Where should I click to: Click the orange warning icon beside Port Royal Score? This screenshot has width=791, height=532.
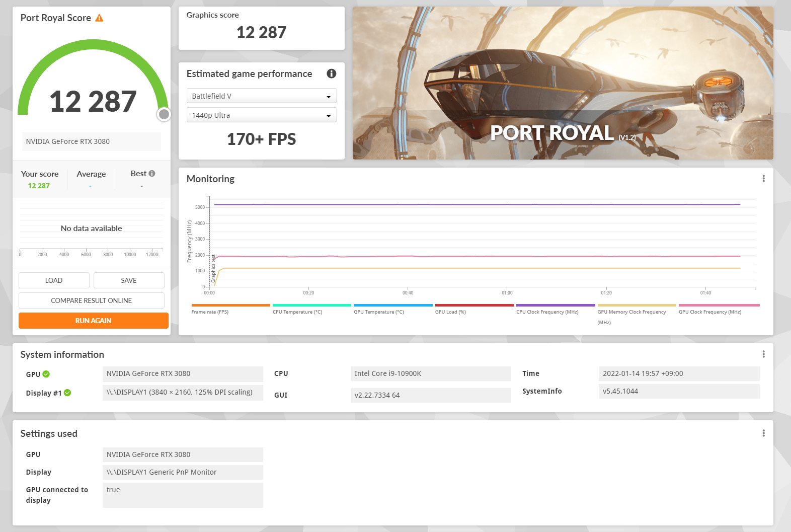(x=99, y=18)
